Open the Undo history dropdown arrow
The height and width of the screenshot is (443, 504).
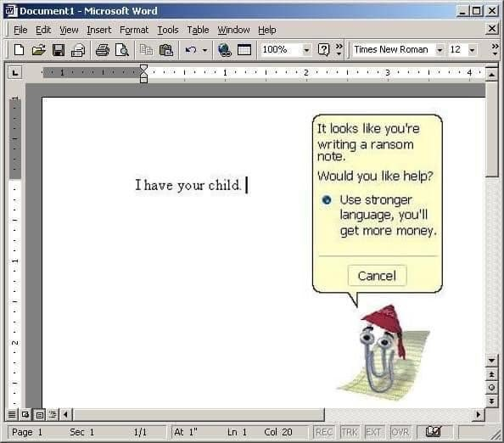coord(204,50)
